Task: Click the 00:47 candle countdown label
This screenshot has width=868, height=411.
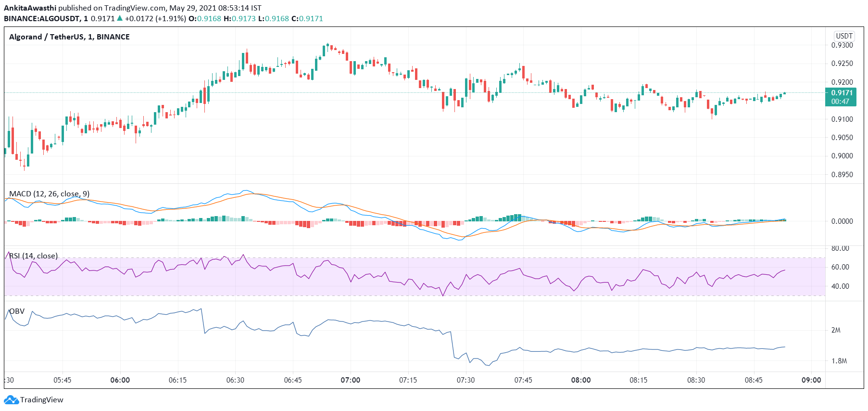Action: pyautogui.click(x=841, y=102)
